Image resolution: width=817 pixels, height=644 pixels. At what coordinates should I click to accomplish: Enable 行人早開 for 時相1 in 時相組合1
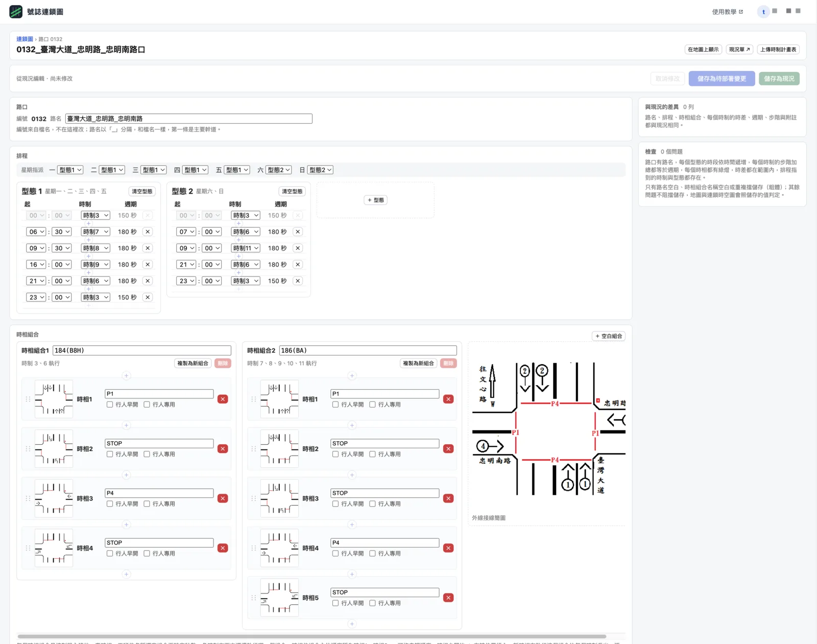coord(110,404)
